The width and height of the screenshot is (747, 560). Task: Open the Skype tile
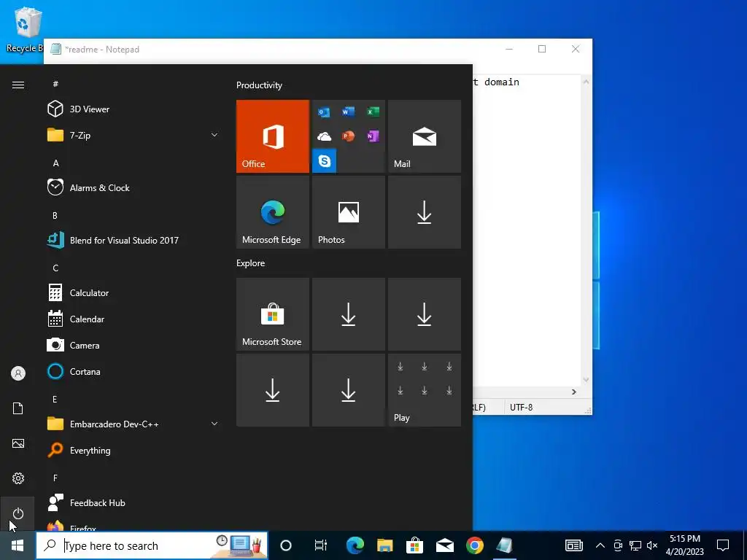coord(325,161)
